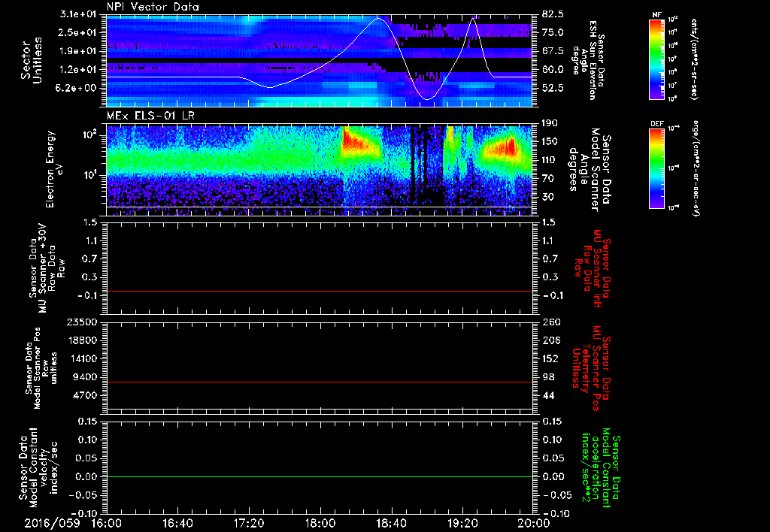770x532 pixels.
Task: Click the red 'MU Scanner Pos Telemetry Unitless' title
Action: tap(593, 368)
